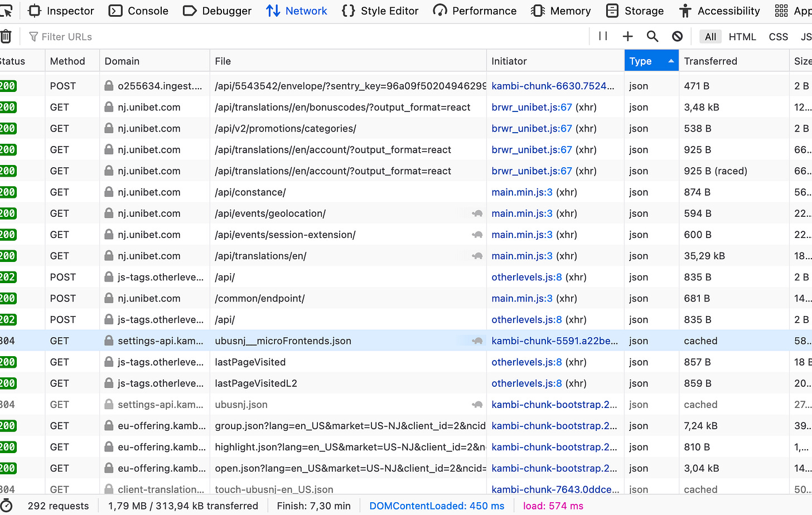
Task: Click turtle icon in session-extension row
Action: point(477,235)
